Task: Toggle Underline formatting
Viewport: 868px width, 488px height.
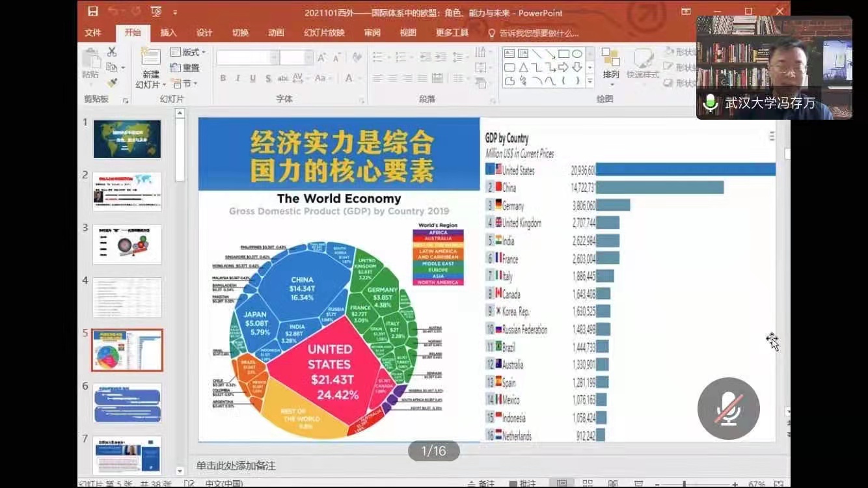Action: point(252,78)
